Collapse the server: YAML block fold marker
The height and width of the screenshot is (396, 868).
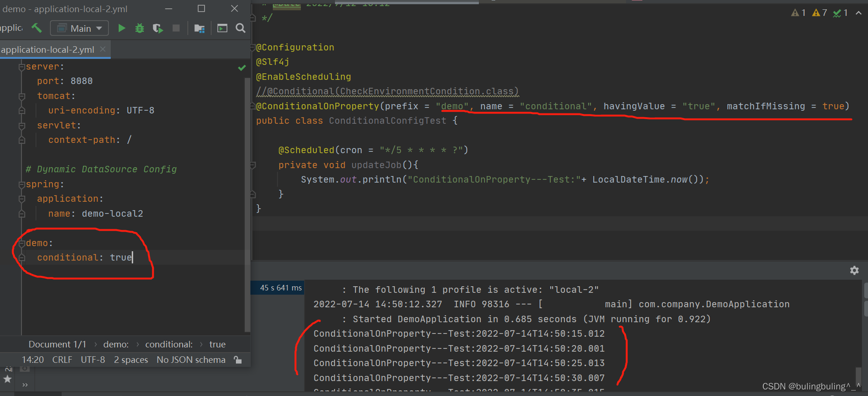pyautogui.click(x=21, y=67)
